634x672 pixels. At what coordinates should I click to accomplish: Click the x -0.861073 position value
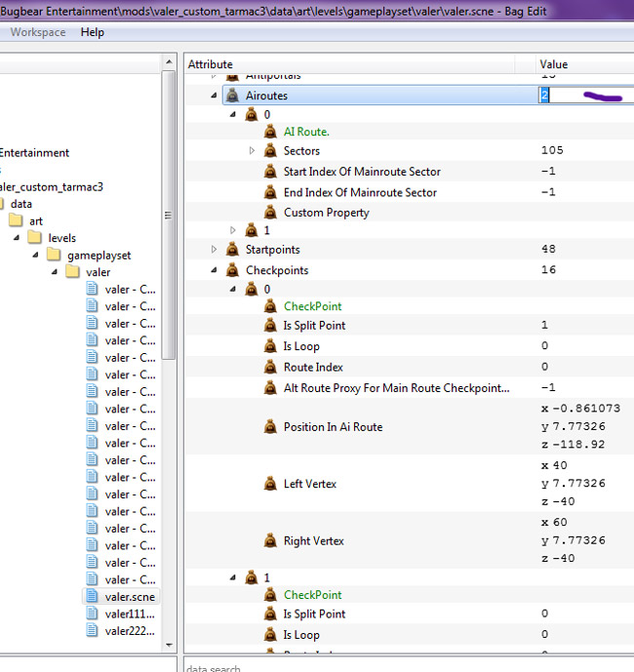coord(580,408)
